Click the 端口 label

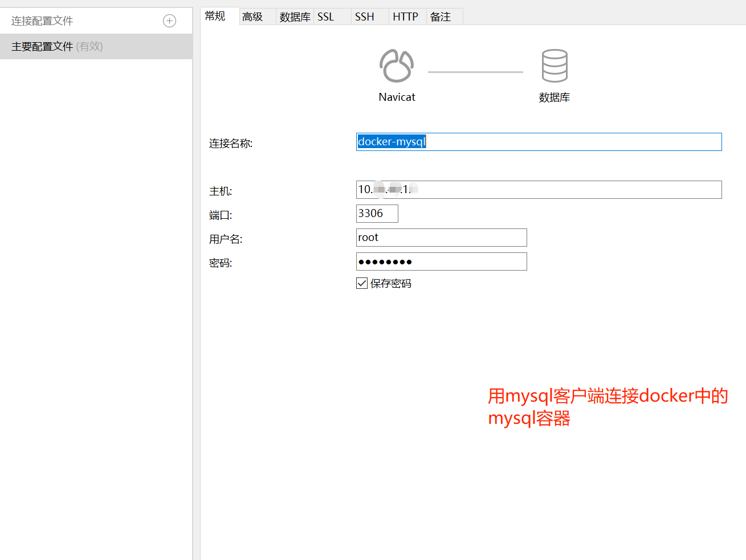[x=221, y=215]
